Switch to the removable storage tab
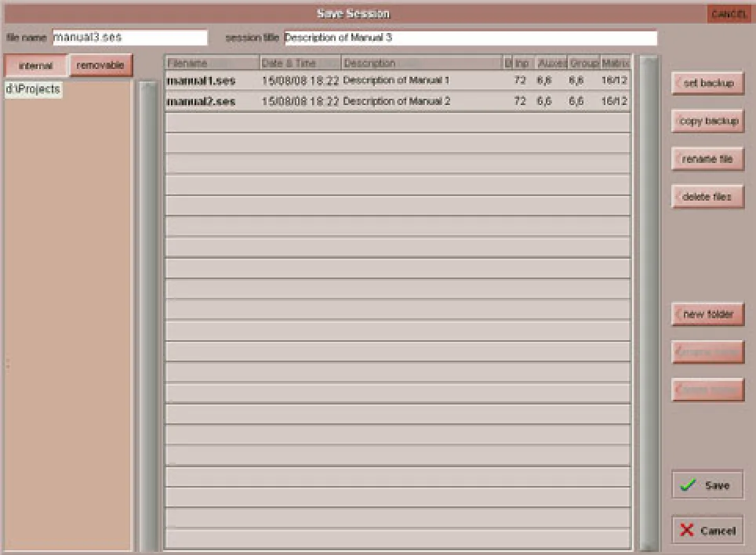The height and width of the screenshot is (555, 756). pyautogui.click(x=100, y=65)
